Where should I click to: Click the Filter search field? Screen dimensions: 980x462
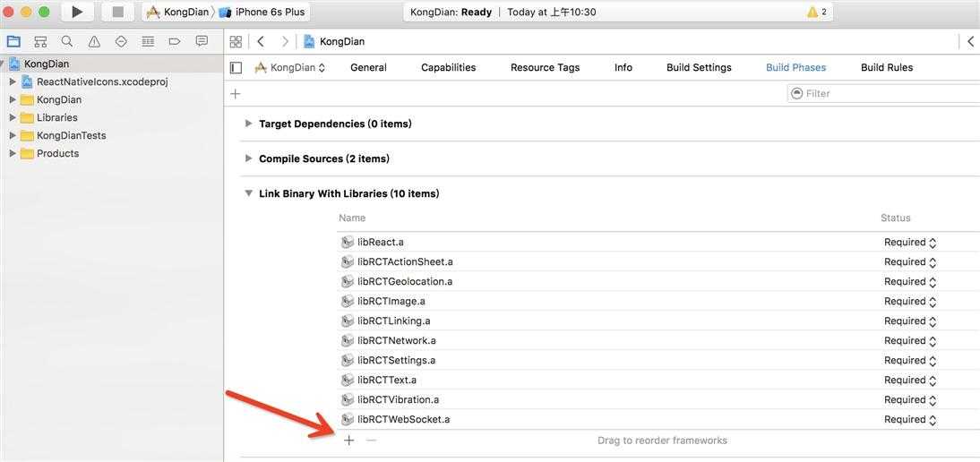tap(883, 94)
